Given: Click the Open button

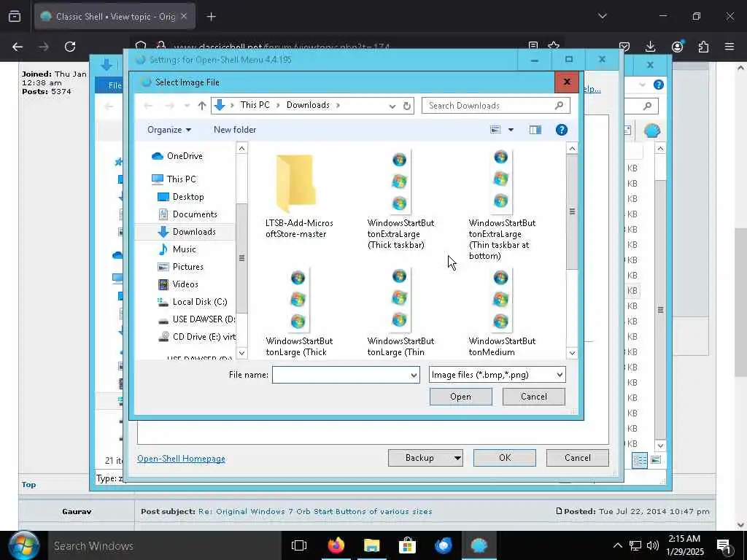Looking at the screenshot, I should click(461, 397).
